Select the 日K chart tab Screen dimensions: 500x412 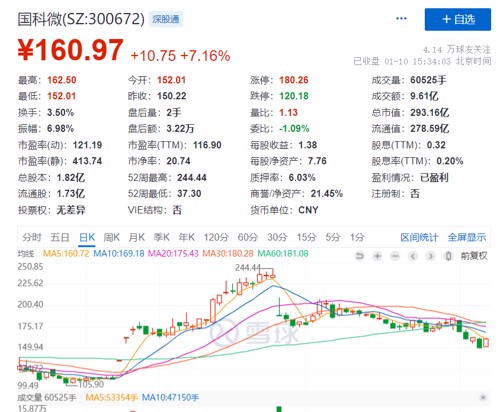click(x=87, y=237)
